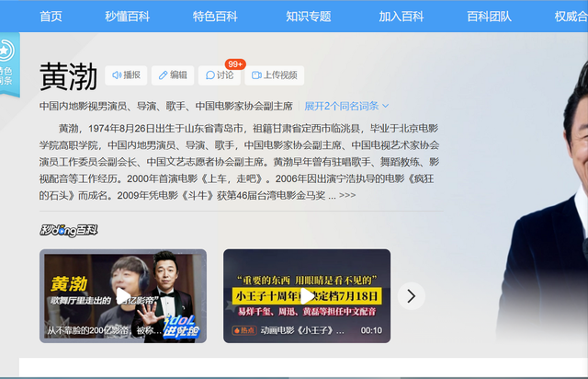Select the 特色百科 navigation item
This screenshot has height=379, width=588.
click(215, 17)
